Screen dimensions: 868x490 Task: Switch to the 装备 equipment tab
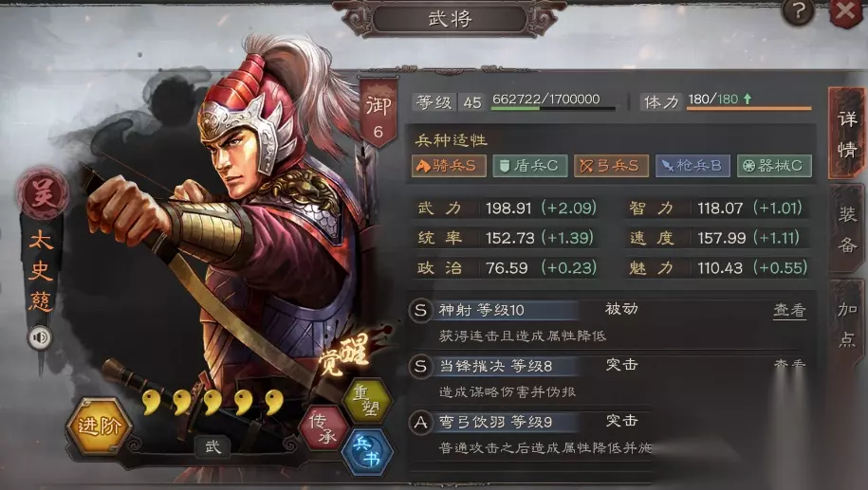coord(847,229)
